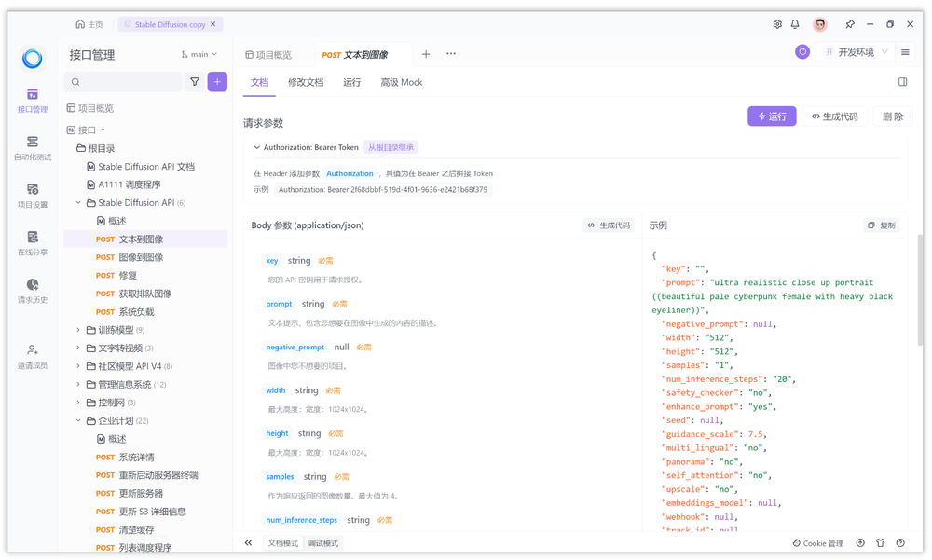Screen dimensions: 932x560
Task: Switch to the 修改文档 tab
Action: point(306,82)
